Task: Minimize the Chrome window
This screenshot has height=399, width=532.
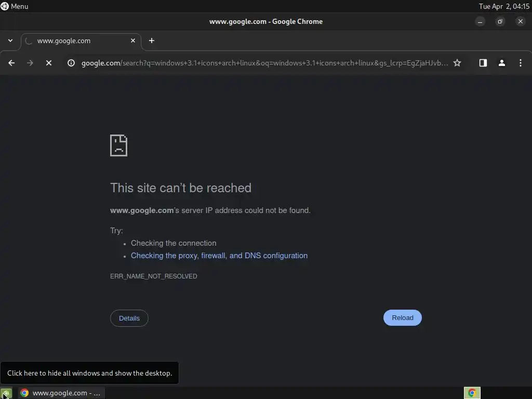Action: click(x=480, y=22)
